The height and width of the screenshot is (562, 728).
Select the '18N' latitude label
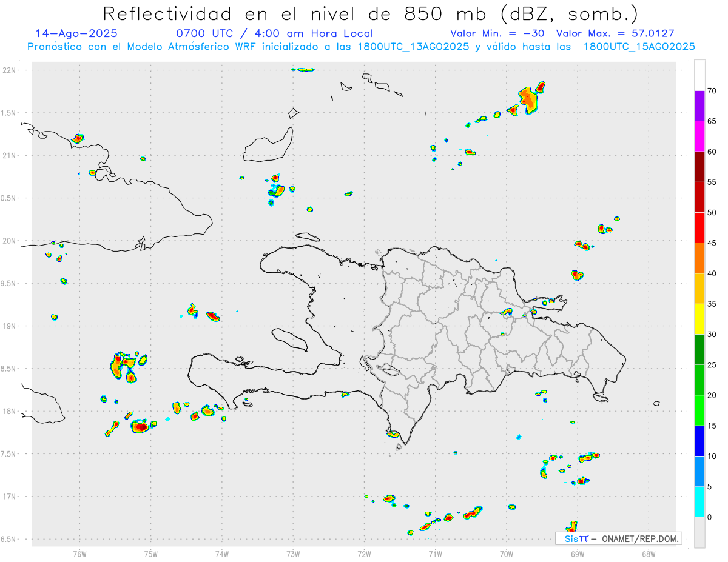9,412
